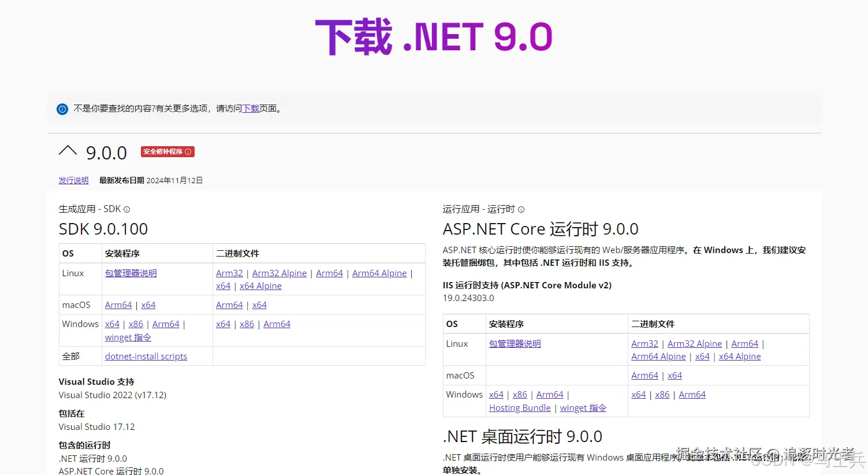Download ASP.NET runtime Linux Arm64 Alpine binary
The image size is (868, 475).
tap(658, 357)
